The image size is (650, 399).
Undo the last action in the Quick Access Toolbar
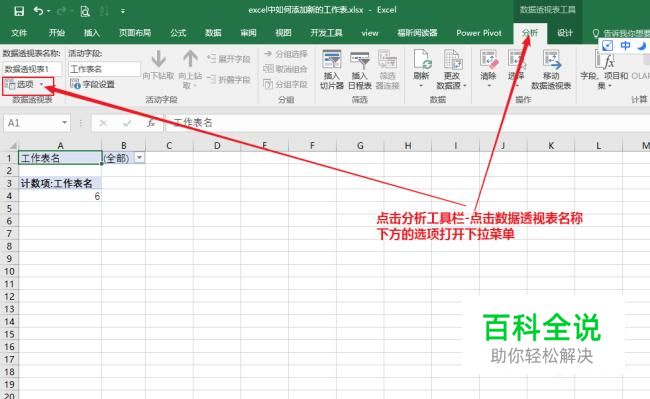[x=39, y=11]
